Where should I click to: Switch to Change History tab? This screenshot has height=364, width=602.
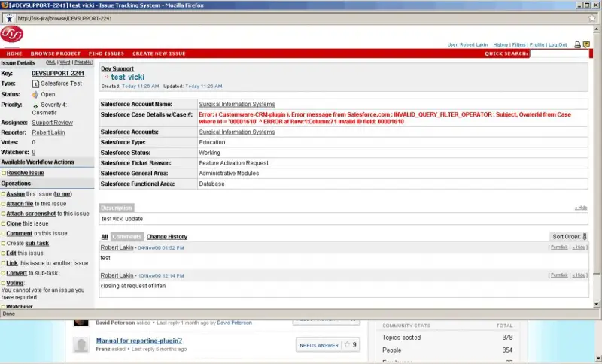click(x=167, y=237)
